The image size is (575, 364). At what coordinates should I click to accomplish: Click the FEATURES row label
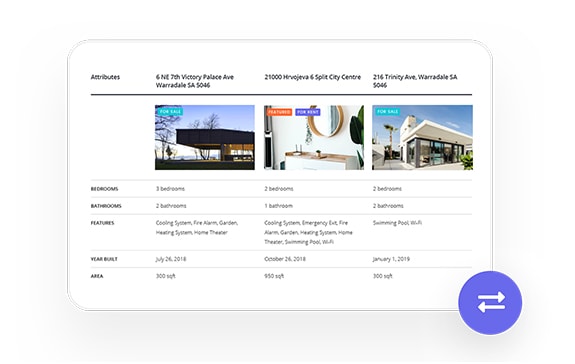102,223
